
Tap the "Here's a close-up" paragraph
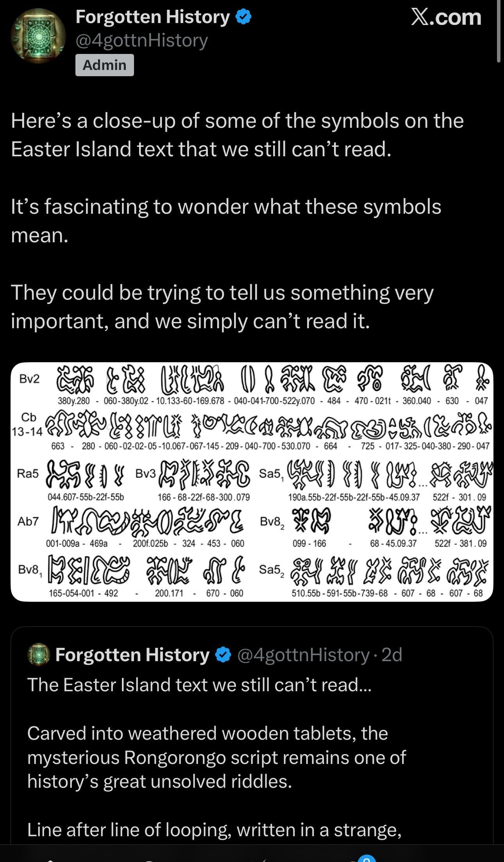point(237,135)
